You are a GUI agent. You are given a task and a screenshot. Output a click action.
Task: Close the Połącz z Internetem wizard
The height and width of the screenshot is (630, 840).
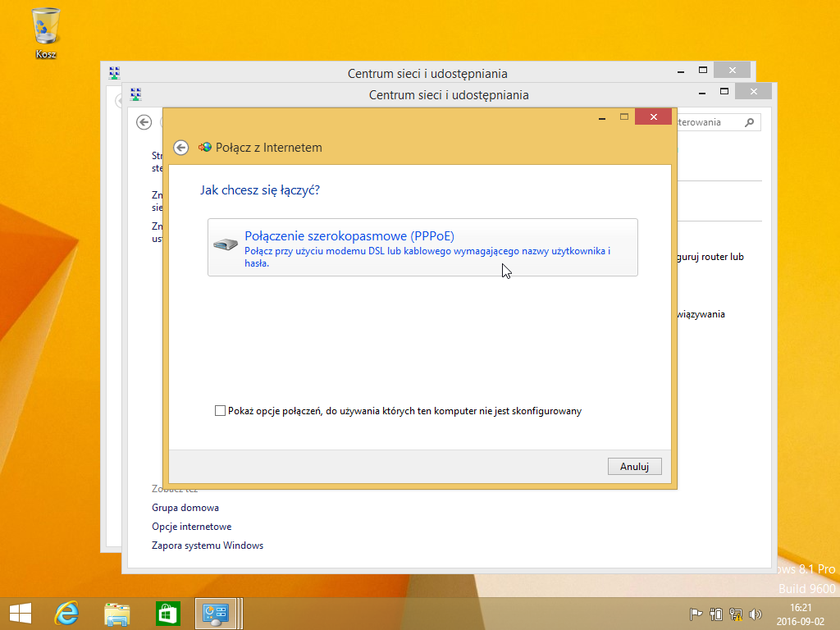click(x=653, y=116)
